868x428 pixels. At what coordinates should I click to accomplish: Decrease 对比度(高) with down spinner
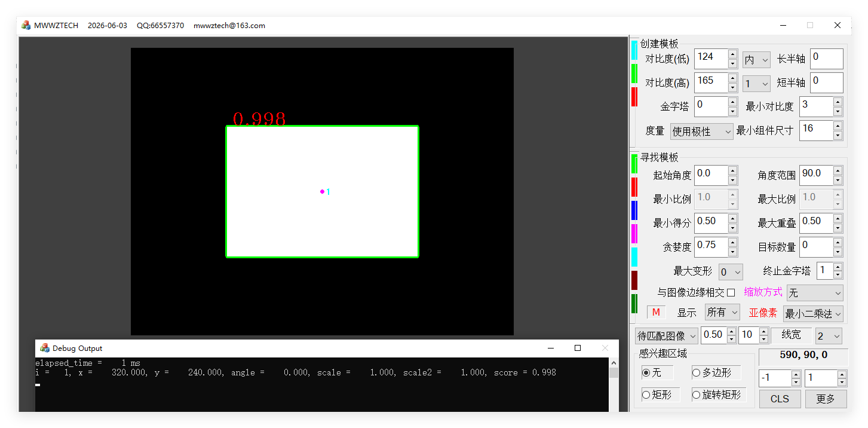click(x=732, y=87)
